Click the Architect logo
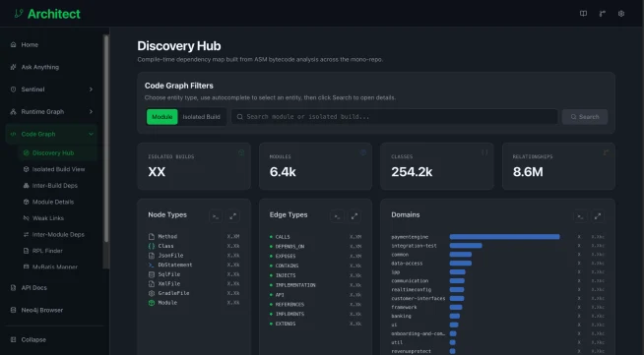The image size is (644, 355). (x=47, y=14)
